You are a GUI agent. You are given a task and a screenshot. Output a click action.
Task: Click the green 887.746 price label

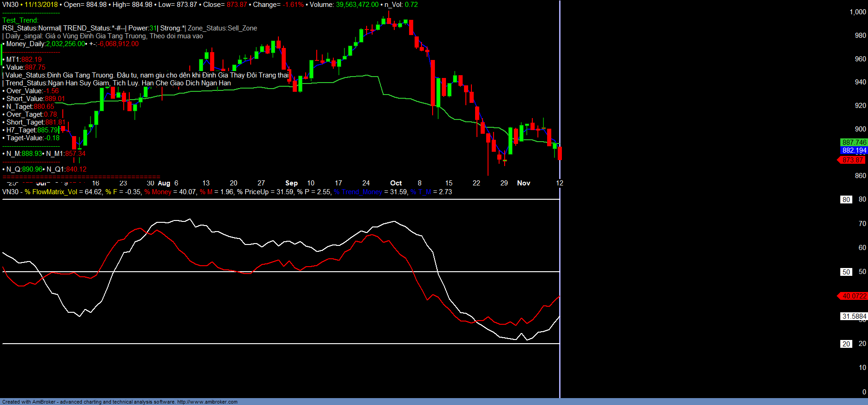pyautogui.click(x=854, y=143)
